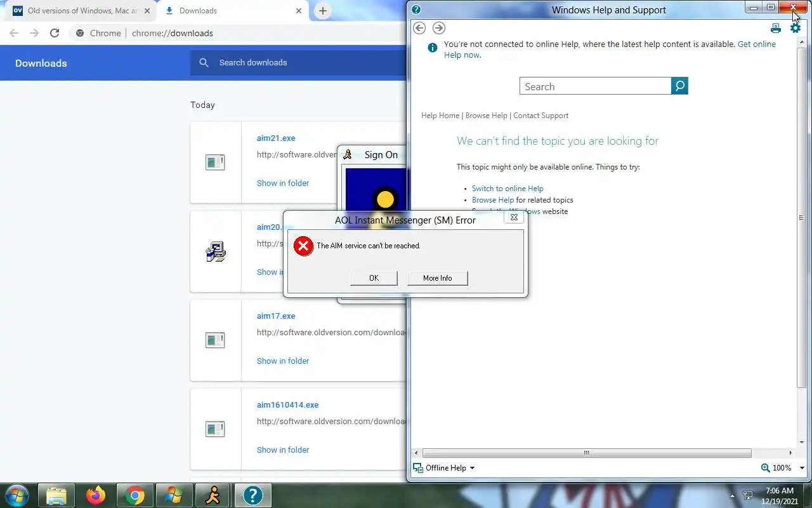Click the Sign On window title
Screen dimensions: 812x508
coord(381,155)
